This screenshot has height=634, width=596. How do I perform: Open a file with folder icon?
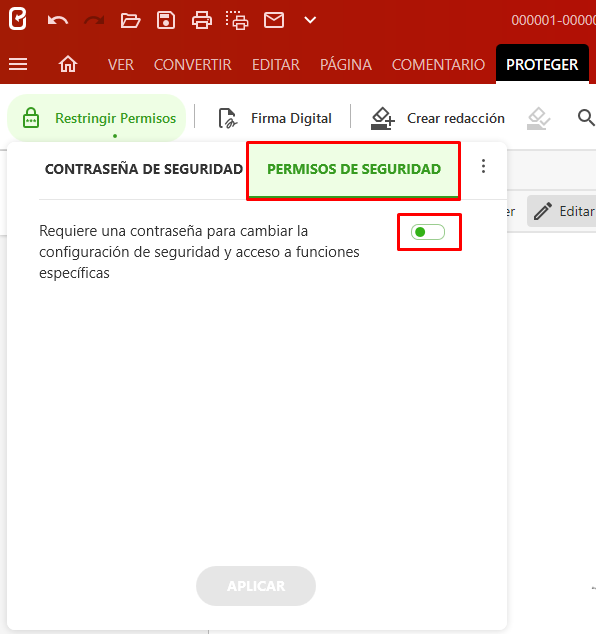(130, 20)
